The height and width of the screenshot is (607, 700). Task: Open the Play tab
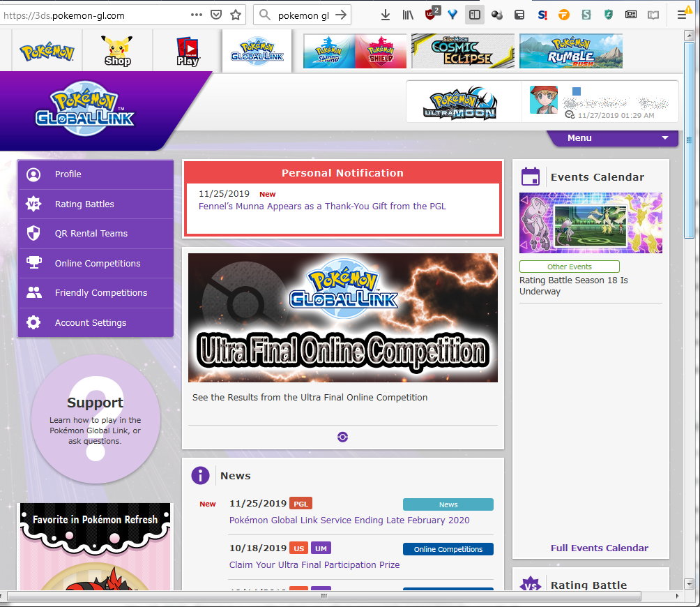188,52
